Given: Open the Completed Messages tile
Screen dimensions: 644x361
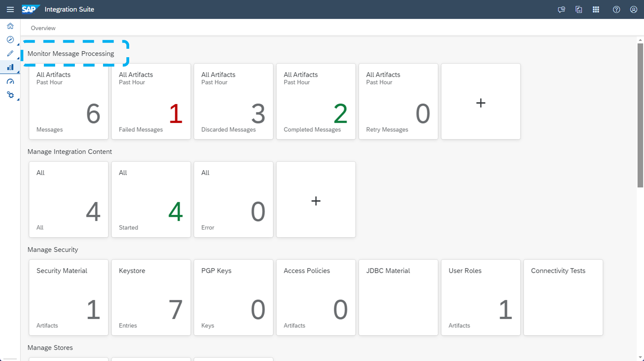Looking at the screenshot, I should tap(316, 102).
